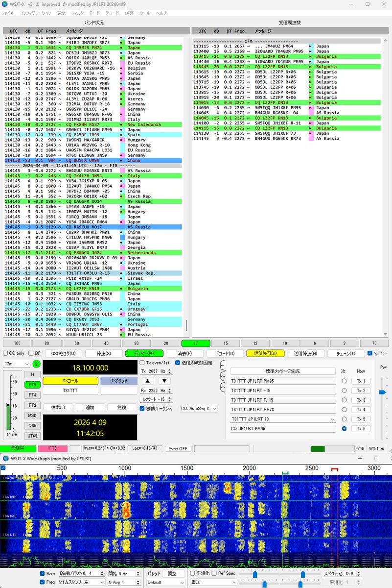Click the 標準メッセージ生成 button
Viewport: 392px width, 588px height.
pyautogui.click(x=283, y=371)
